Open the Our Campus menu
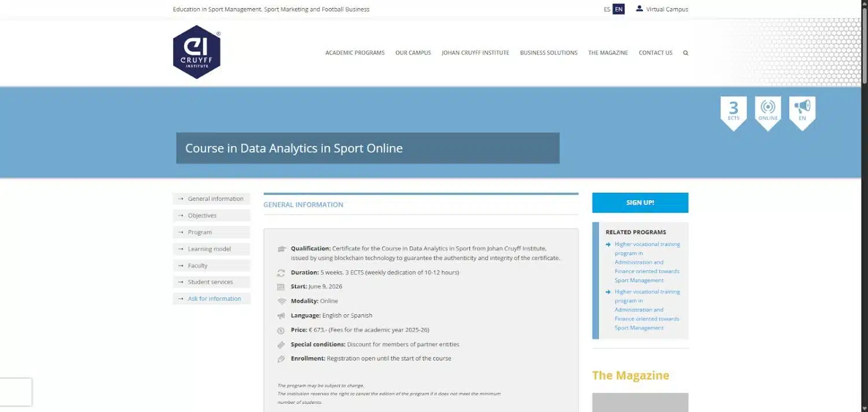Screen dimensions: 868x412 coord(413,53)
